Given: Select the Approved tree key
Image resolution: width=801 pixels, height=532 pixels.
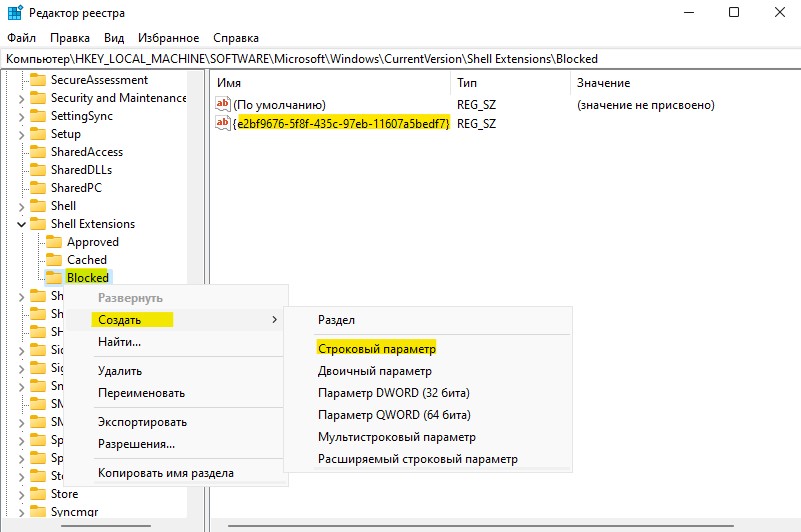Looking at the screenshot, I should click(92, 242).
